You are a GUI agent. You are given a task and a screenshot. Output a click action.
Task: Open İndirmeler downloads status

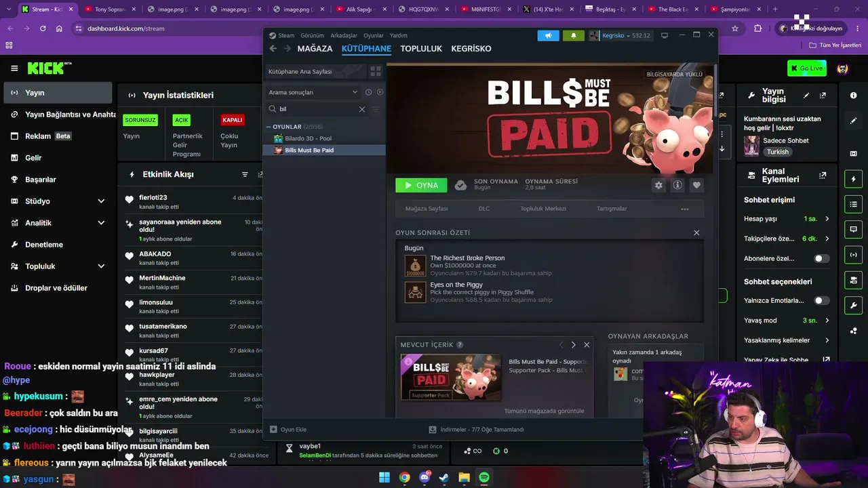[476, 429]
